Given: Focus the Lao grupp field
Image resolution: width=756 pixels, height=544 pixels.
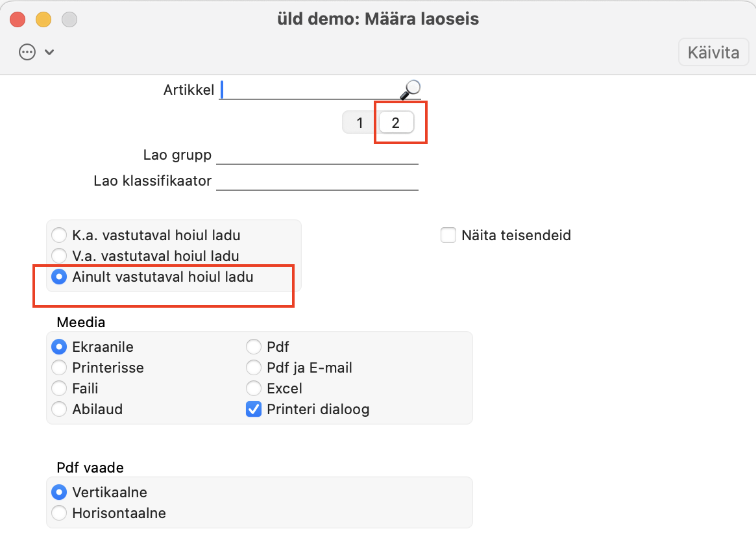Looking at the screenshot, I should point(317,156).
